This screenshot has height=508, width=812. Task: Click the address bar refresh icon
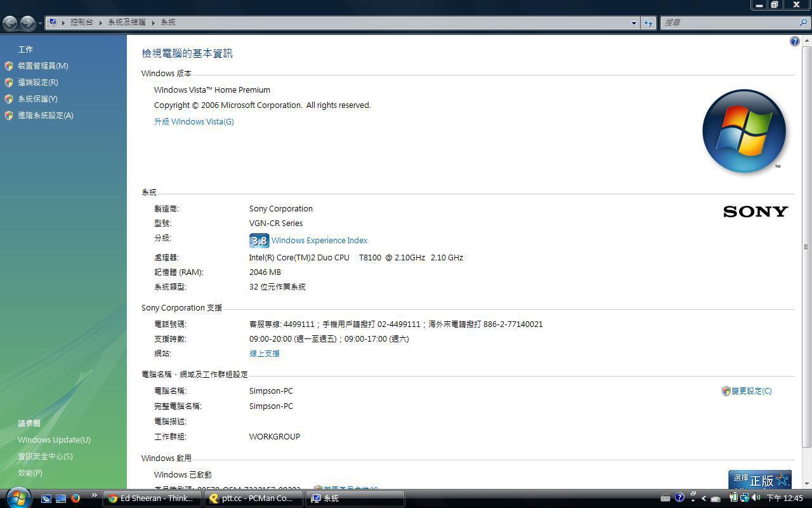point(648,23)
